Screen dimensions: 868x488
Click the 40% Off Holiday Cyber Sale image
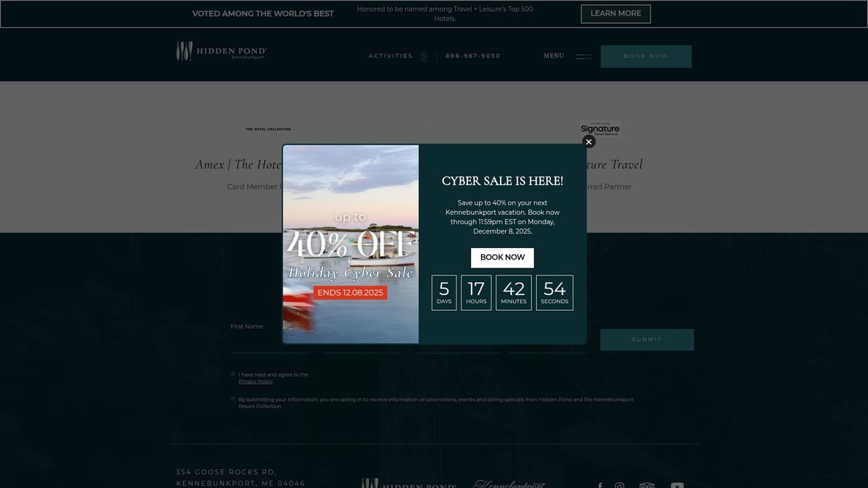tap(350, 244)
